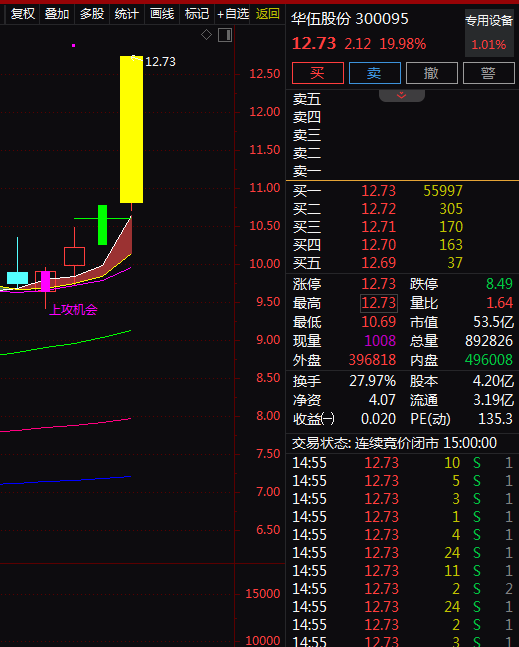Expand sell orders with red chevron
This screenshot has height=647, width=519.
click(401, 96)
